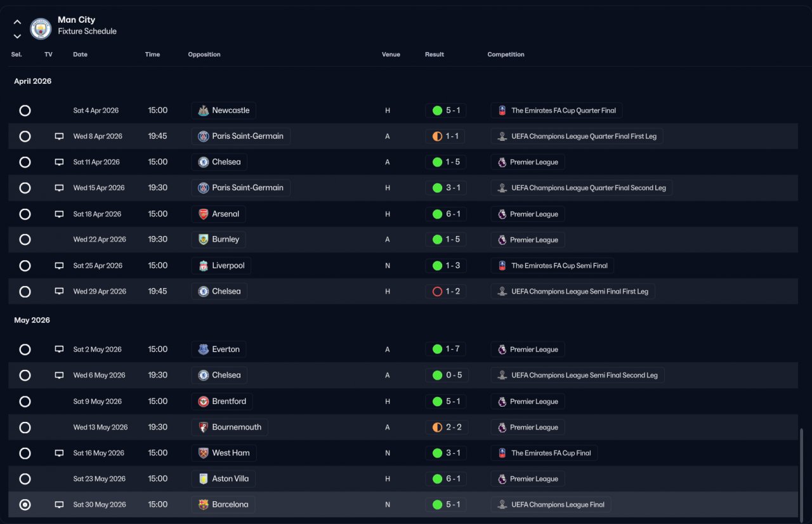Viewport: 812px width, 524px height.
Task: Select the West Ham fixture radio button
Action: [x=25, y=453]
